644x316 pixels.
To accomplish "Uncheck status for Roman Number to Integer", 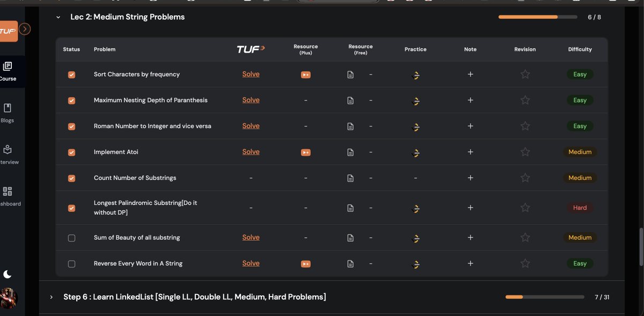I will tap(71, 126).
